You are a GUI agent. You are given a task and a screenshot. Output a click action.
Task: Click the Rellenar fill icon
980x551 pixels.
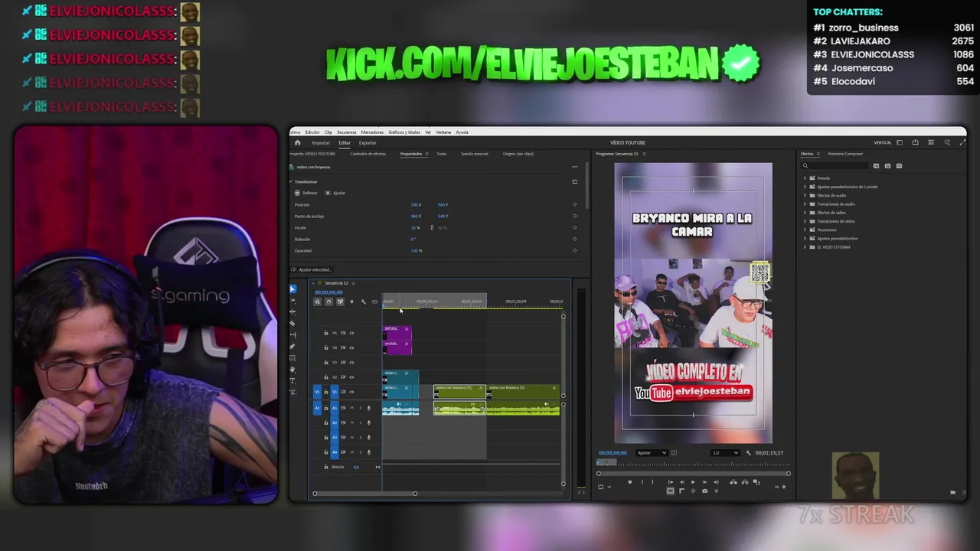299,193
